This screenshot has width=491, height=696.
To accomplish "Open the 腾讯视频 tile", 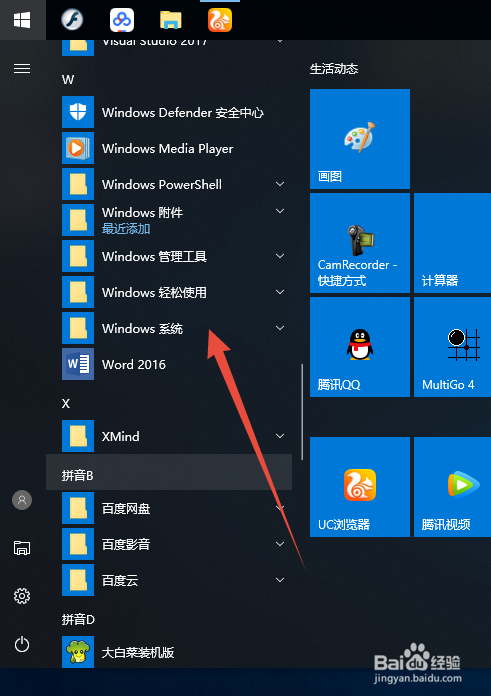I will (452, 487).
